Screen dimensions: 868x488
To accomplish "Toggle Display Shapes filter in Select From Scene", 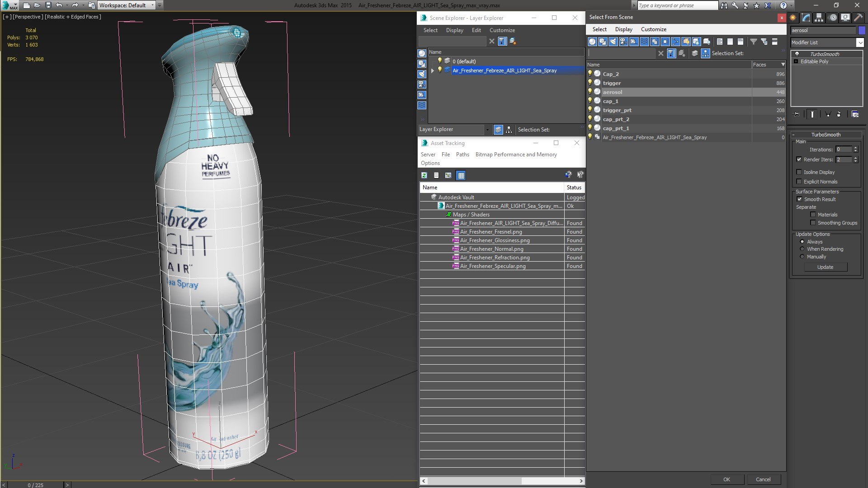I will coord(603,42).
